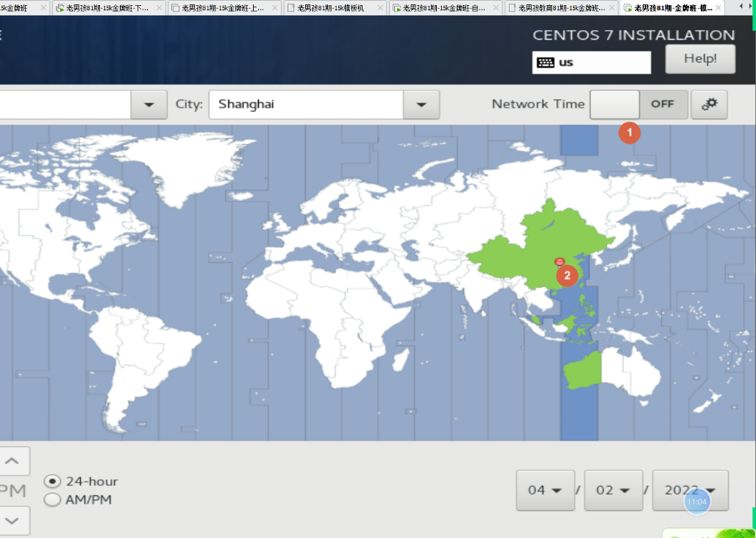Viewport: 756px width, 538px height.
Task: Close the 老男孩81期-15k金牌班-自 tab
Action: pos(496,7)
